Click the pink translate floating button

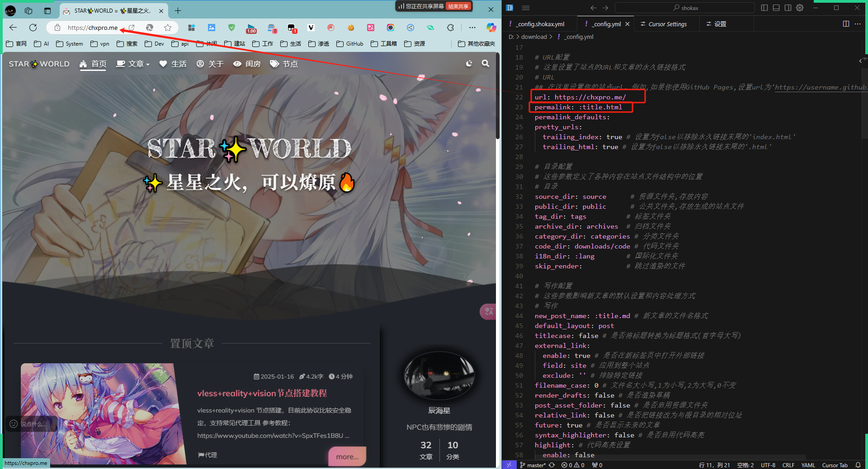click(488, 311)
